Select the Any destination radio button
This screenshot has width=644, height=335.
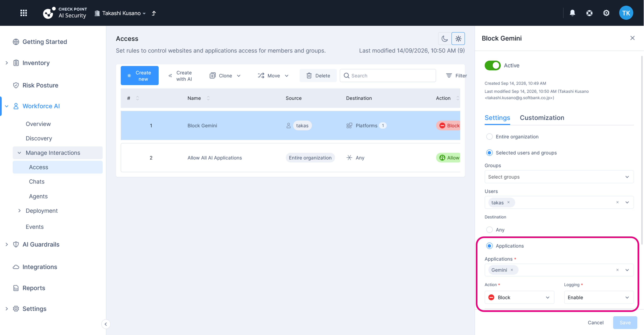[x=489, y=230]
